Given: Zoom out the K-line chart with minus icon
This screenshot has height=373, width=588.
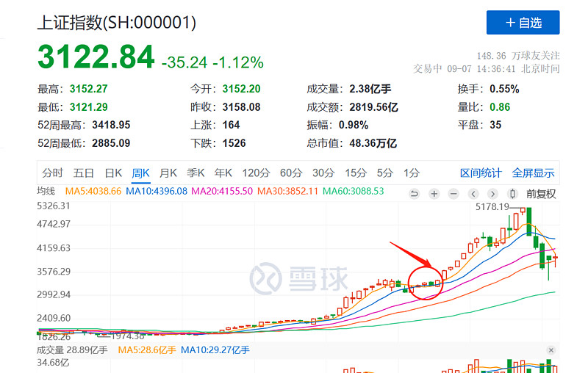Looking at the screenshot, I should [453, 194].
